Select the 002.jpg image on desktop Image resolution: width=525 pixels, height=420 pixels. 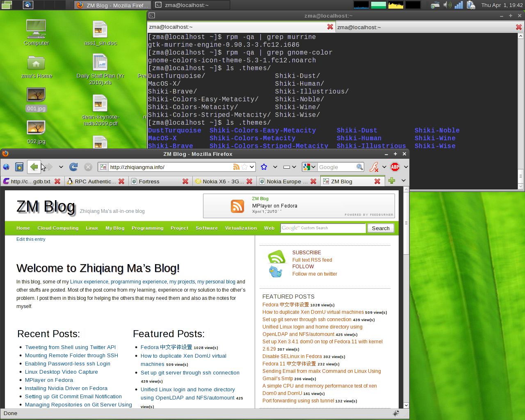36,132
